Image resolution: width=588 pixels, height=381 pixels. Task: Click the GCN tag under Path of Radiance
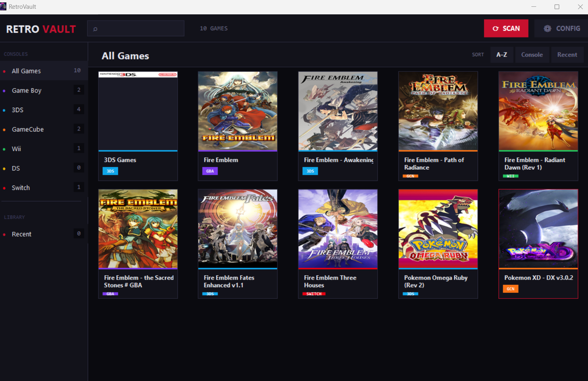pyautogui.click(x=411, y=176)
